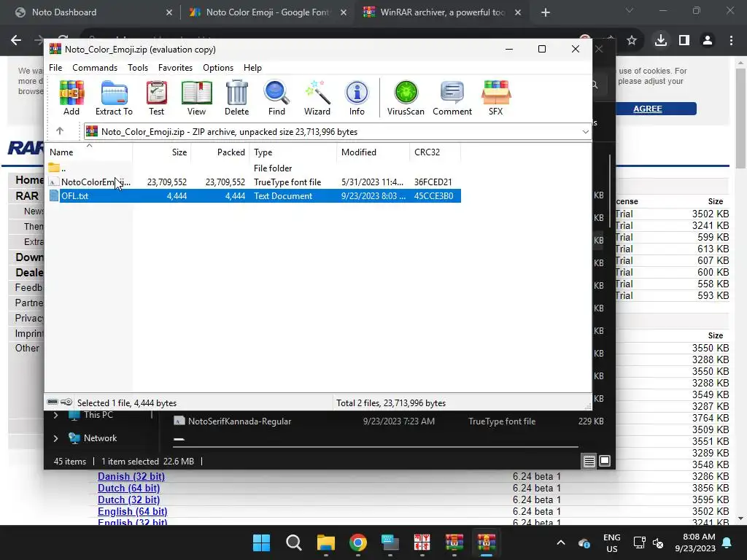747x560 pixels.
Task: Open Danish (32 bit) download link
Action: pyautogui.click(x=131, y=476)
